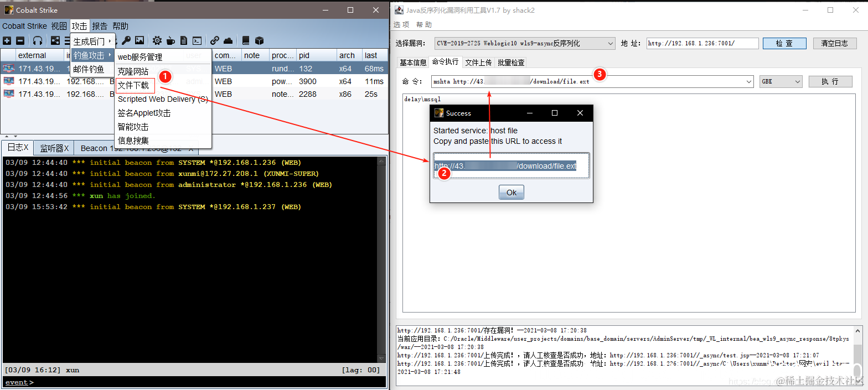
Task: Click the 检查 button
Action: click(x=784, y=43)
